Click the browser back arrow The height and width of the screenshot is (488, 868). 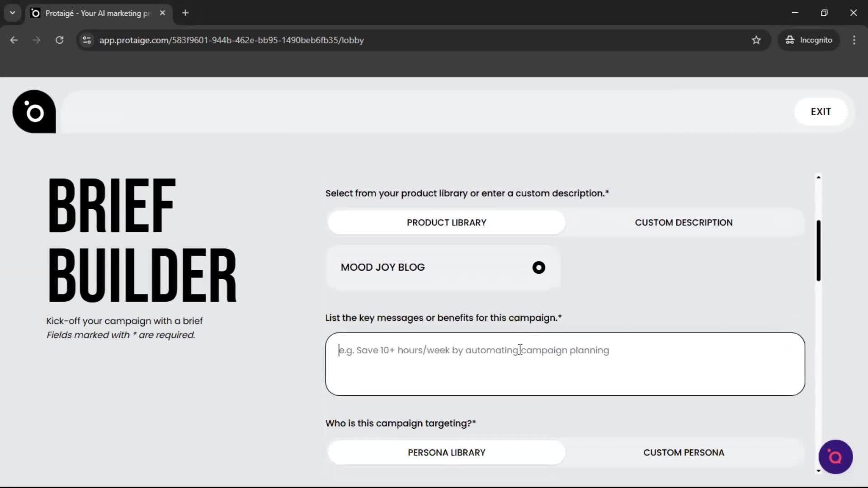[x=14, y=40]
